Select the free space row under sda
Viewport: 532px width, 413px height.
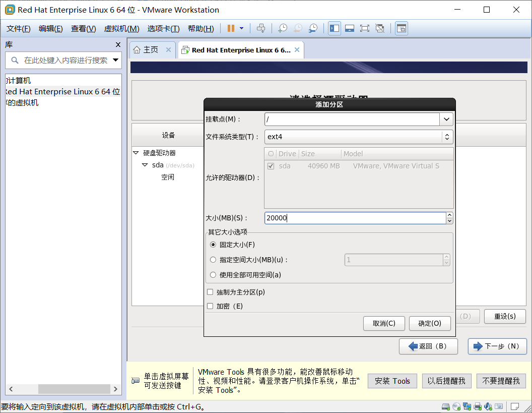(168, 178)
